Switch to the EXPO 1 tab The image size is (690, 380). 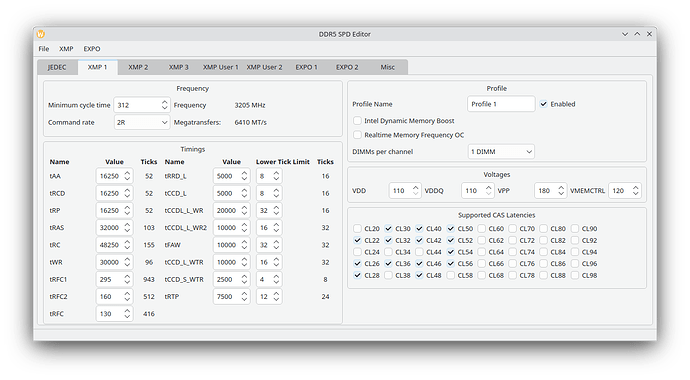[306, 67]
